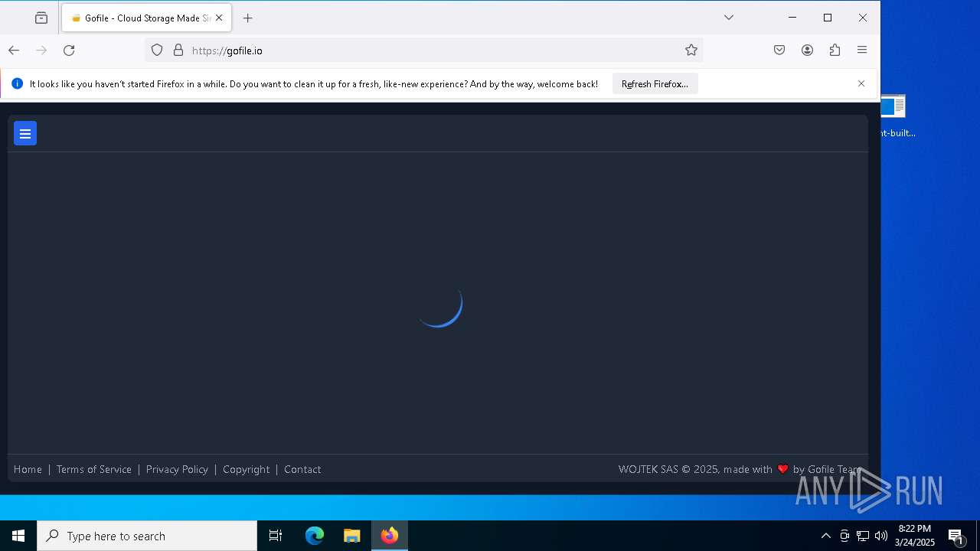Open the Terms of Service link
The width and height of the screenshot is (980, 551).
point(94,469)
